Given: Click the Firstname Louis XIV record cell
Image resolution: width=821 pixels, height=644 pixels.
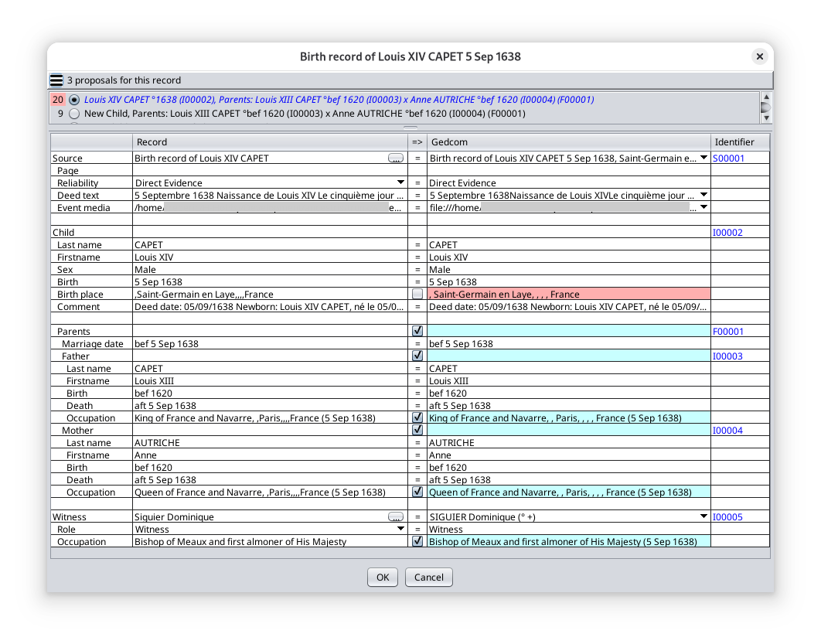Looking at the screenshot, I should pos(270,257).
